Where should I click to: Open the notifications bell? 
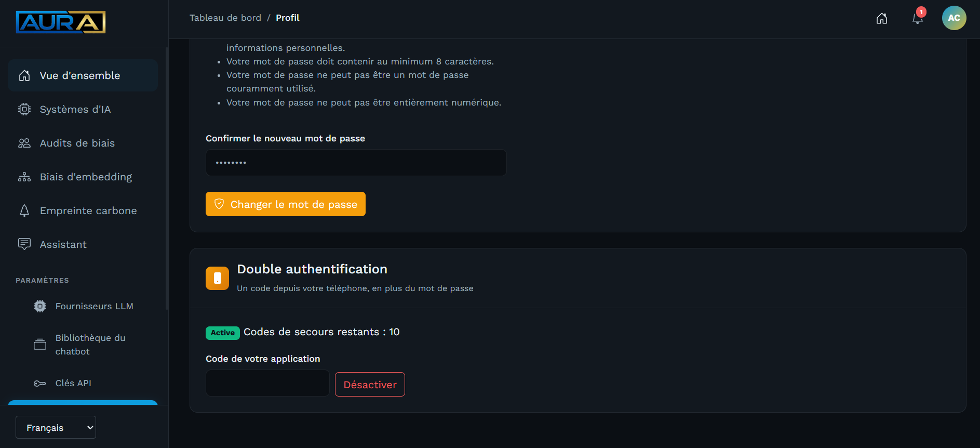[918, 18]
